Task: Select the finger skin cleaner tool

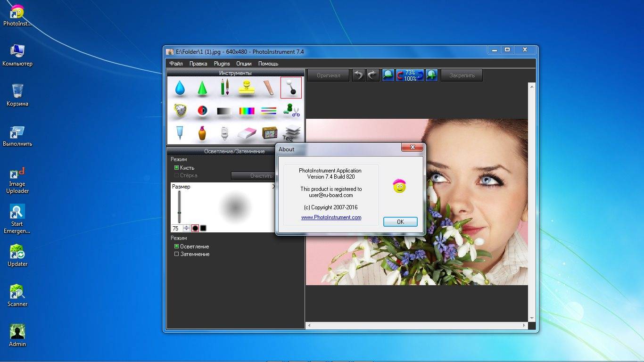Action: coord(269,88)
